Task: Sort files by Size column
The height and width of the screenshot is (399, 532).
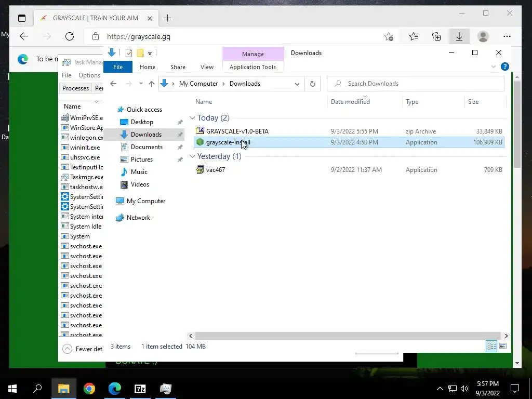Action: click(473, 102)
